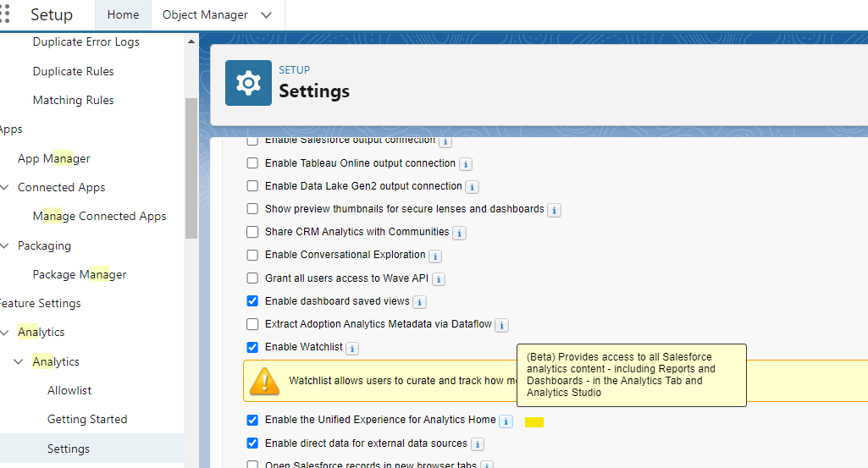The height and width of the screenshot is (468, 868).
Task: Click info icon beside Enable Watchlist
Action: coord(352,348)
